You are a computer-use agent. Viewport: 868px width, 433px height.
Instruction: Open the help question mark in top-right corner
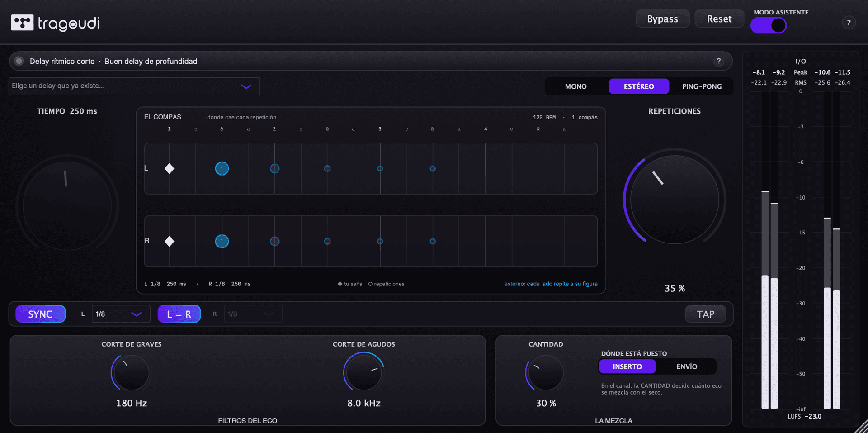pyautogui.click(x=849, y=23)
